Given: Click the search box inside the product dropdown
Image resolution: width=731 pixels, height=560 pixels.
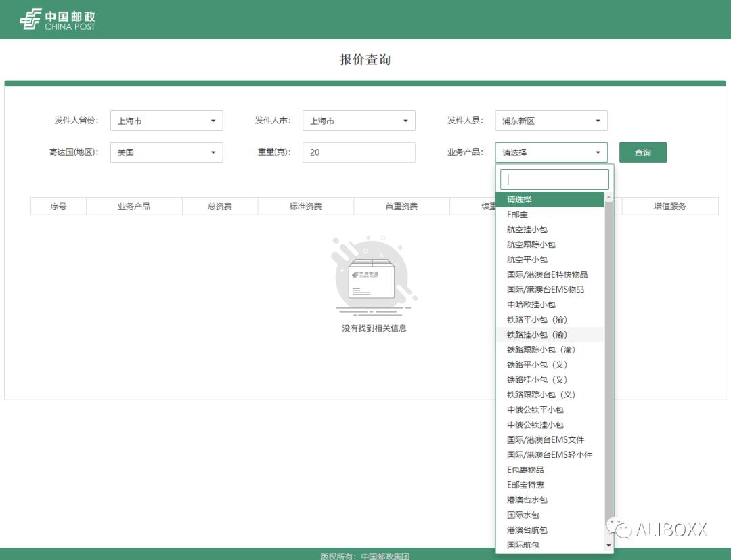Looking at the screenshot, I should (552, 178).
